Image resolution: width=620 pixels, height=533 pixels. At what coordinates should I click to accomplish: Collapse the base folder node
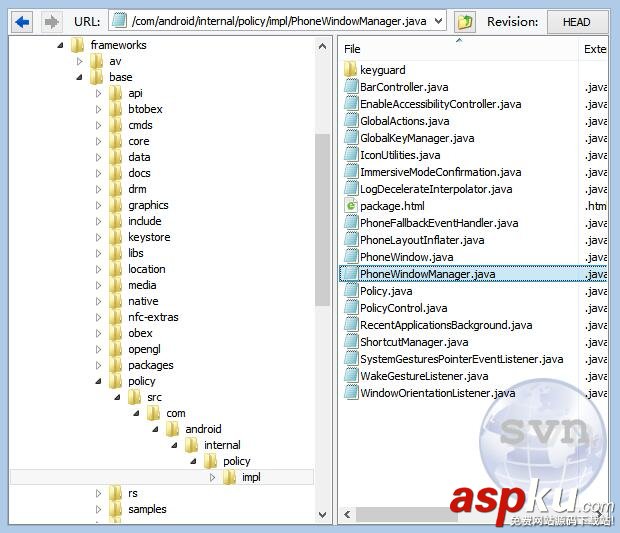click(x=79, y=77)
